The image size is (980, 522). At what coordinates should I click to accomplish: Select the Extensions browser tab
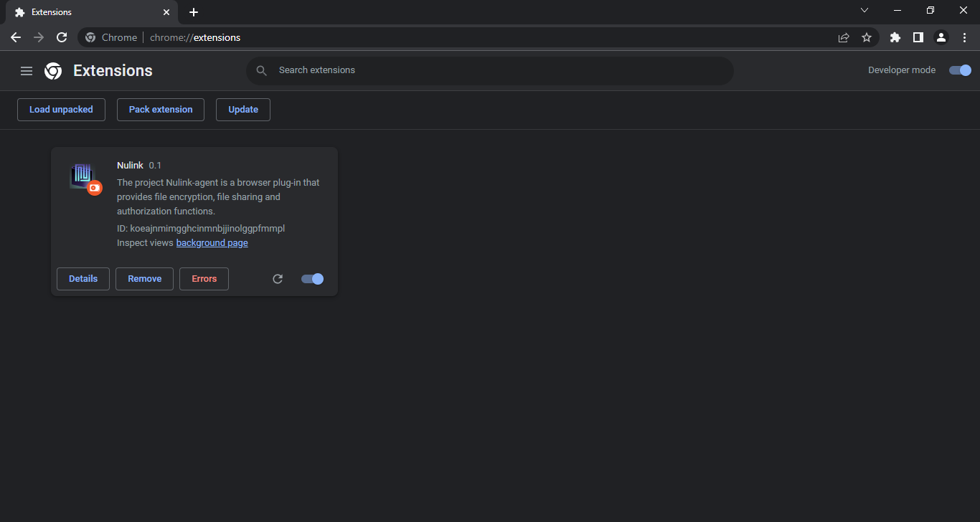pyautogui.click(x=86, y=12)
